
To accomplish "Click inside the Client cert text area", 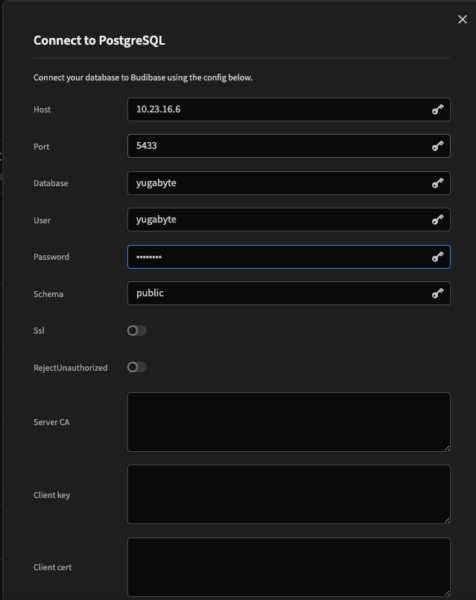I will pos(289,567).
